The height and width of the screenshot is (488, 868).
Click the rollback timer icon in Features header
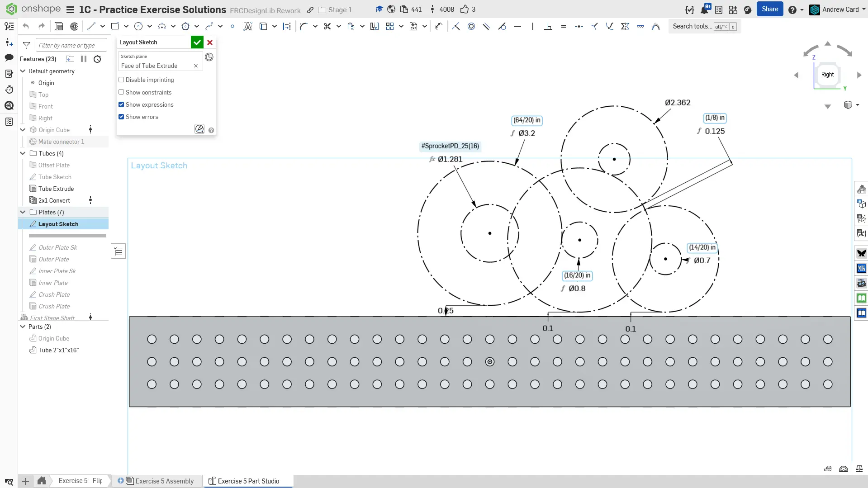[x=97, y=59]
